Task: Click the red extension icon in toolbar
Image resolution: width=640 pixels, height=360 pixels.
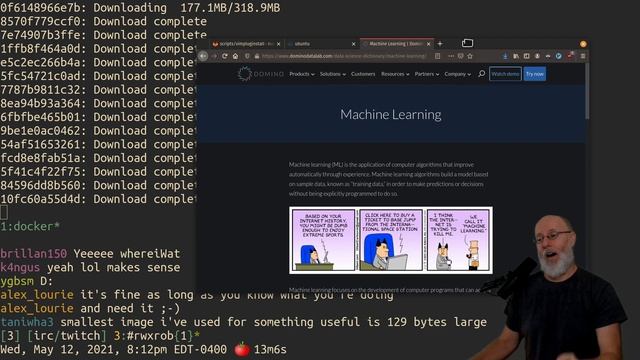Action: tap(570, 56)
